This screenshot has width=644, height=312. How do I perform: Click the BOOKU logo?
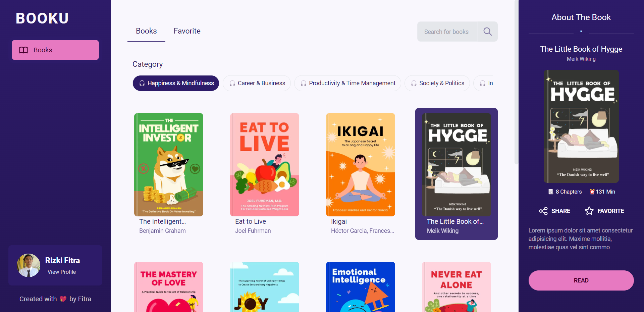(42, 18)
